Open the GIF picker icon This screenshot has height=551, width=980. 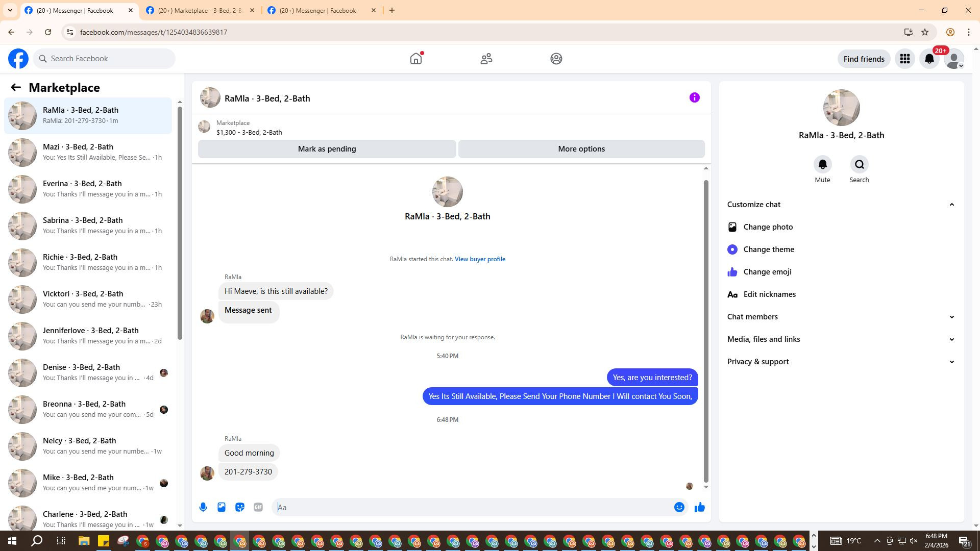pyautogui.click(x=258, y=507)
